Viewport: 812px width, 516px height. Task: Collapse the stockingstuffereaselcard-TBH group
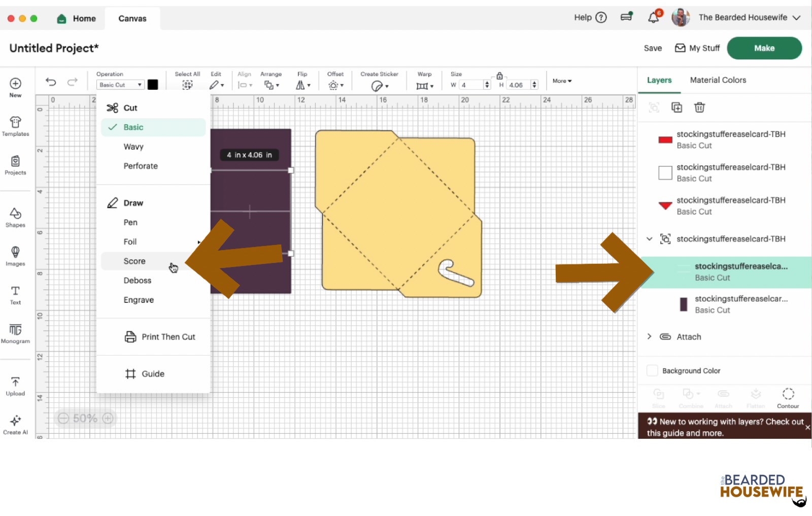click(x=649, y=238)
